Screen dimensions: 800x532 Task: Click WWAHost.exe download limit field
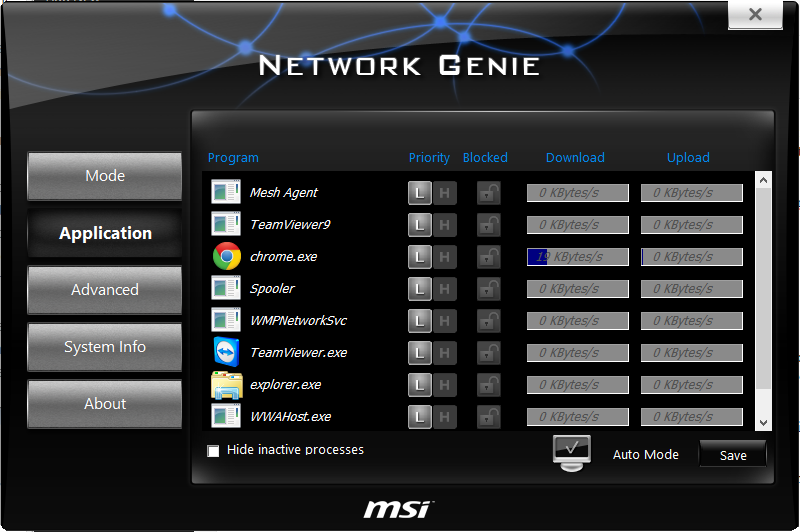pyautogui.click(x=578, y=417)
